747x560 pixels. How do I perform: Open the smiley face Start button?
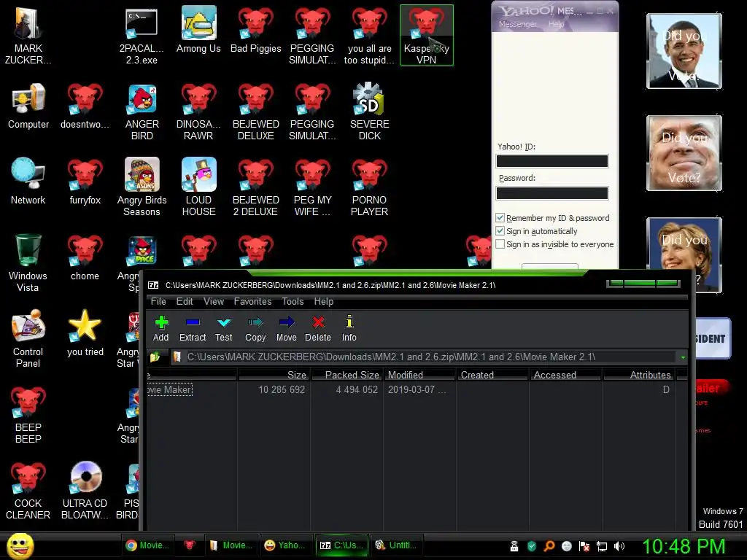click(x=20, y=546)
